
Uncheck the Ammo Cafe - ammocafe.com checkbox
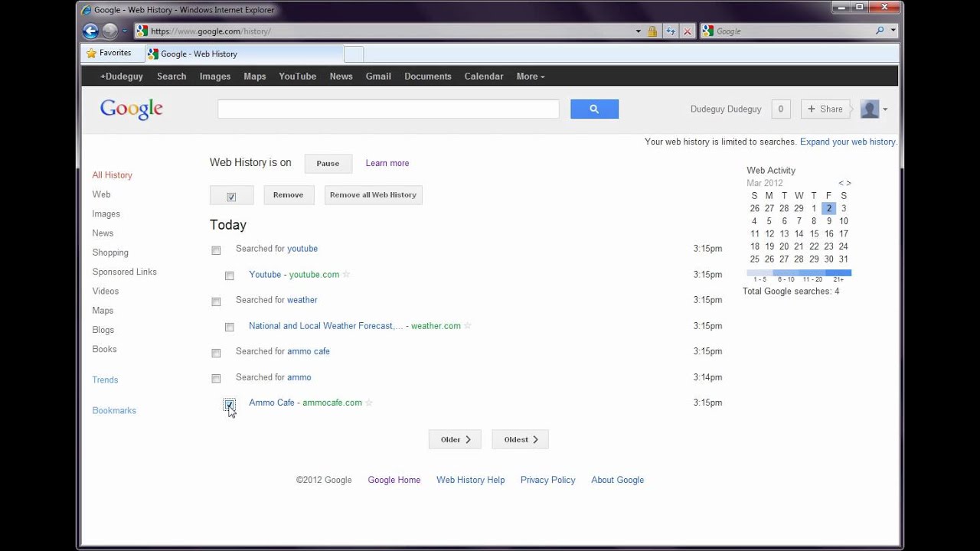click(x=229, y=403)
